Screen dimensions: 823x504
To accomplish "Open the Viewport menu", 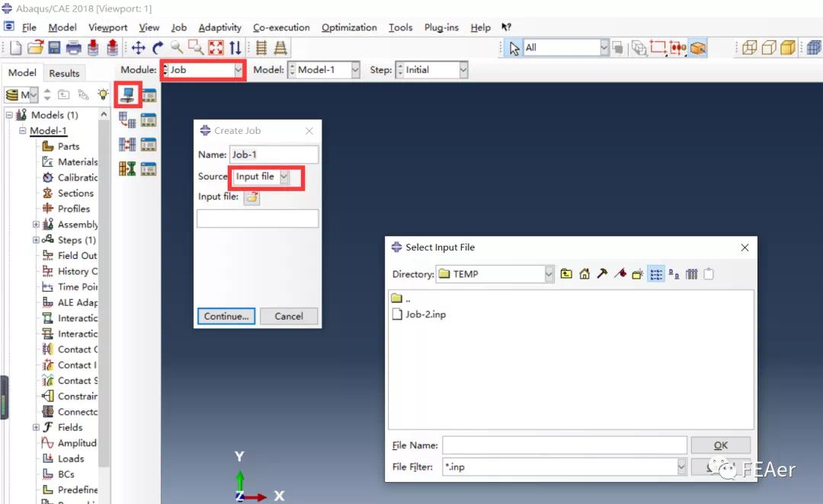I will tap(107, 27).
